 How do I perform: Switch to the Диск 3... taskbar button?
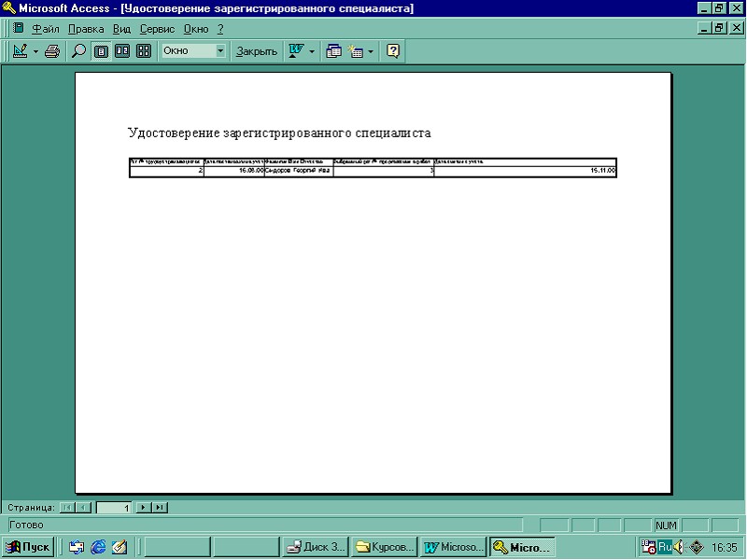coord(316,547)
